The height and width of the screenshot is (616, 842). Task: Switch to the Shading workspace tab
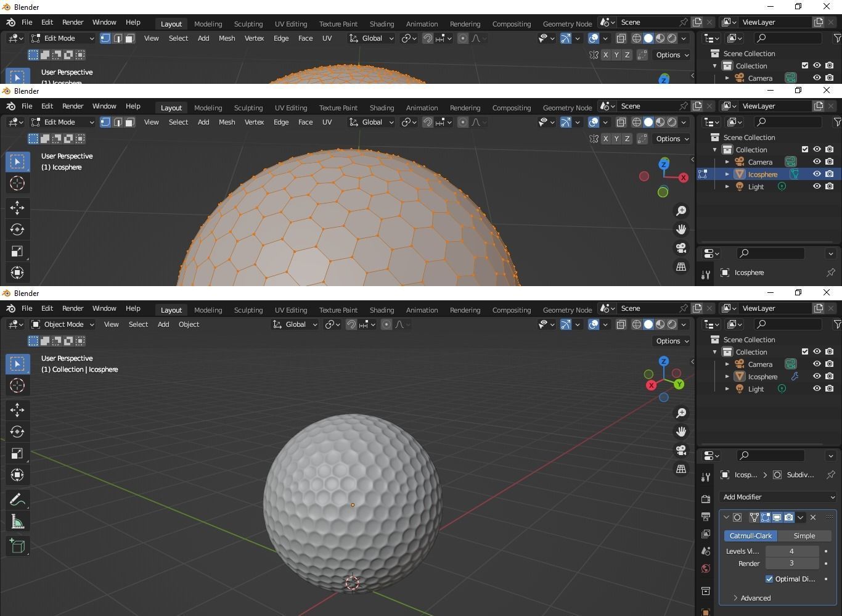pos(382,310)
